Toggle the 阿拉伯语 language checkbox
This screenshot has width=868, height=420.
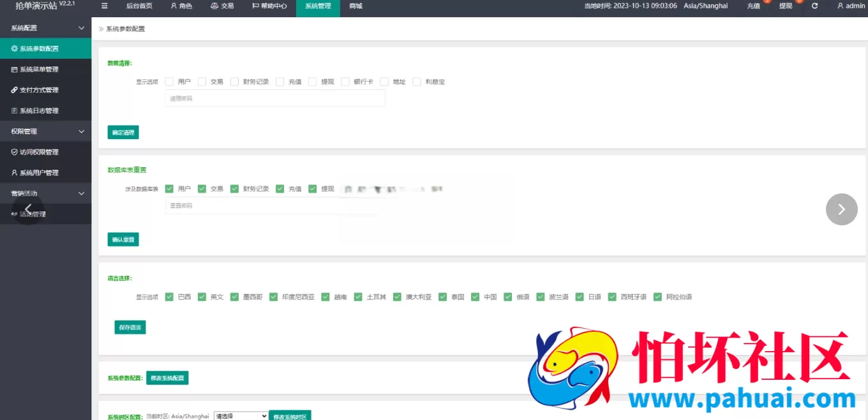[657, 297]
